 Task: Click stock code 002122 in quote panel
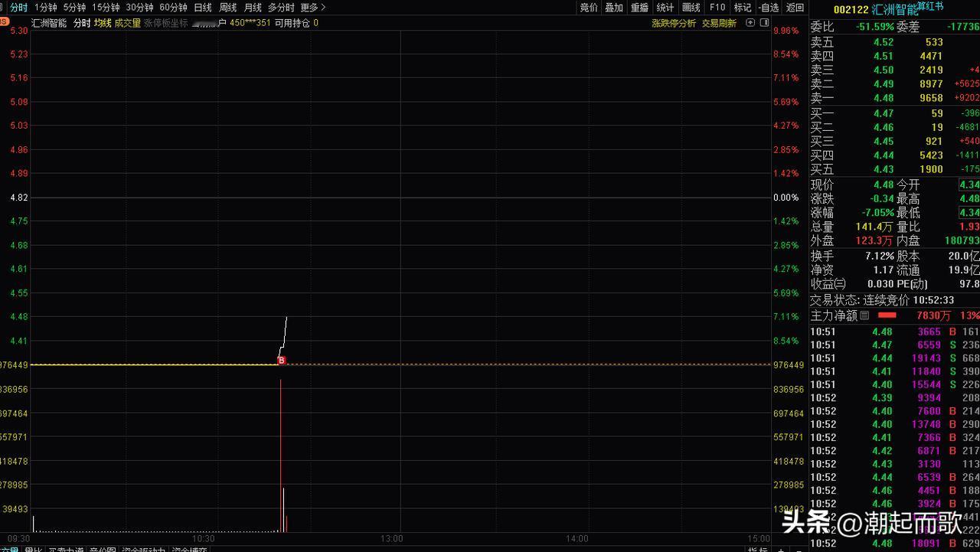click(x=851, y=9)
